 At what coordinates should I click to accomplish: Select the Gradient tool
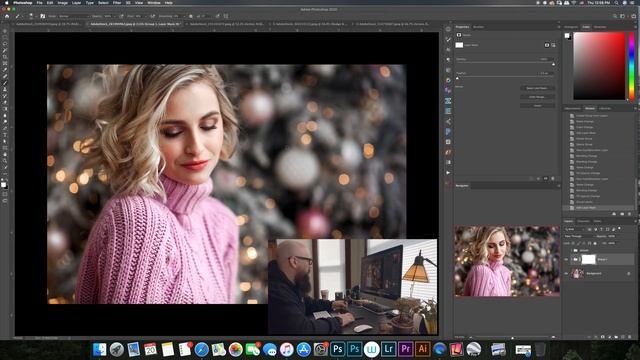(5, 109)
